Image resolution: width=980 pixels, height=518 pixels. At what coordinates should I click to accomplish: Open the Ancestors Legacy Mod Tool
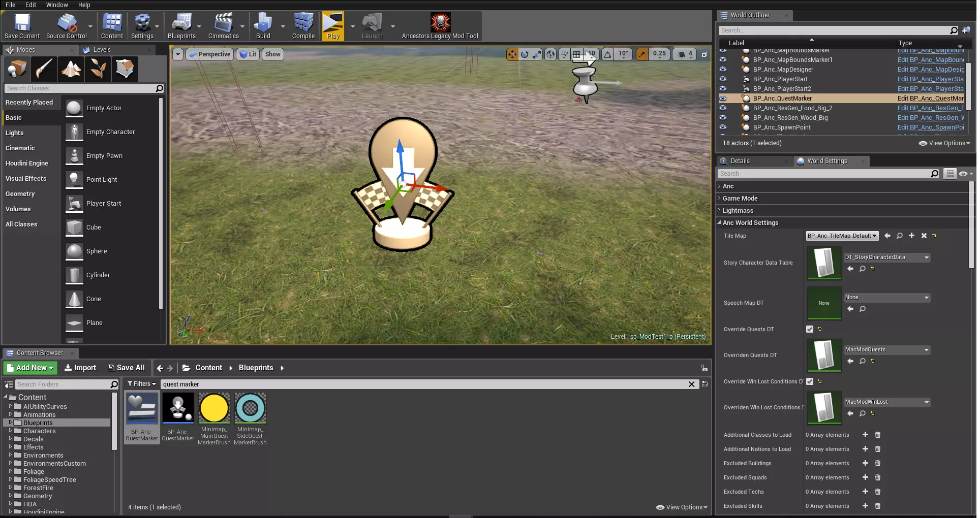pyautogui.click(x=440, y=26)
